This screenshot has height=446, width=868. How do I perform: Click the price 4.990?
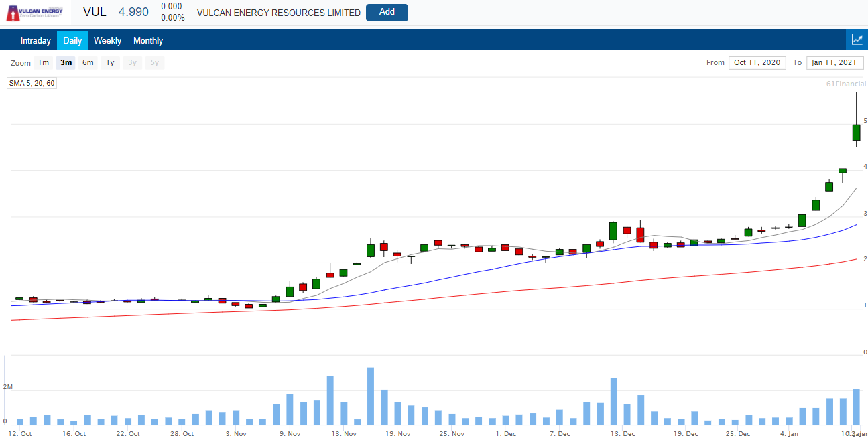click(x=134, y=12)
